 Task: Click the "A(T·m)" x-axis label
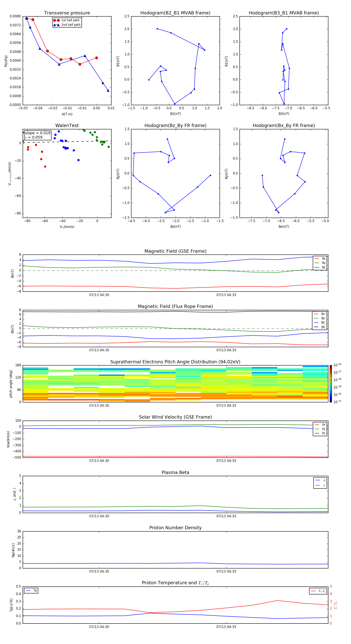[x=67, y=114]
